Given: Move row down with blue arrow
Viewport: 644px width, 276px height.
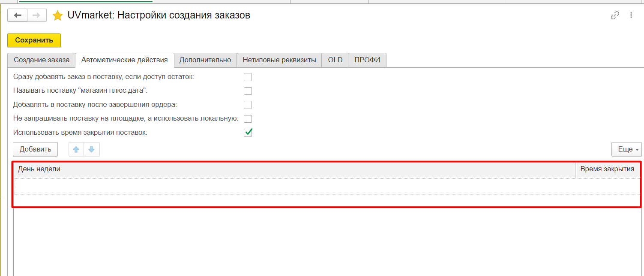Looking at the screenshot, I should tap(92, 149).
